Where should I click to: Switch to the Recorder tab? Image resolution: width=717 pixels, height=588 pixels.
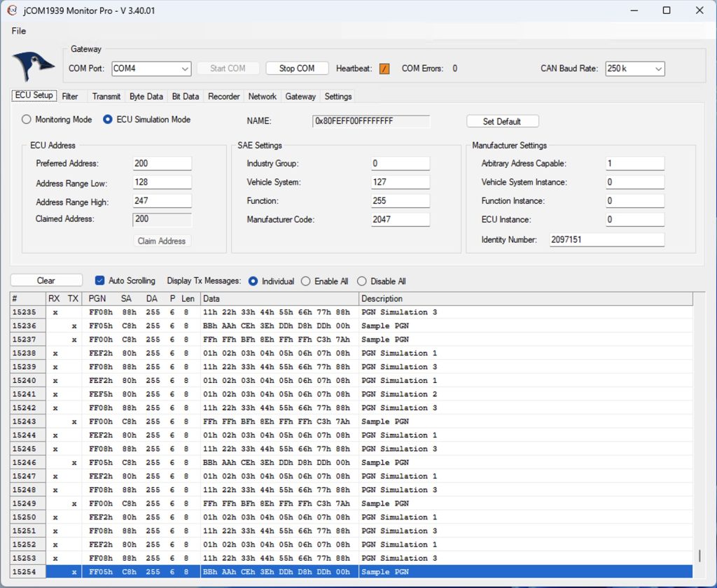(x=223, y=96)
